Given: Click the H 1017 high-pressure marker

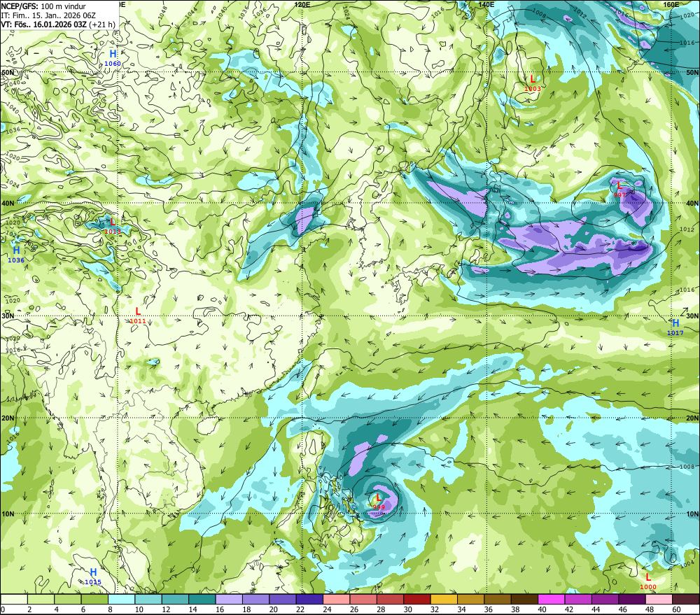Looking at the screenshot, I should [x=675, y=327].
